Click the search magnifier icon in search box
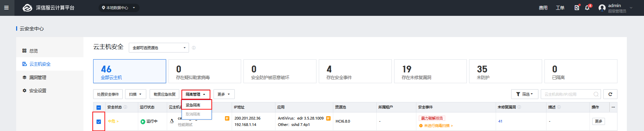 pyautogui.click(x=596, y=94)
